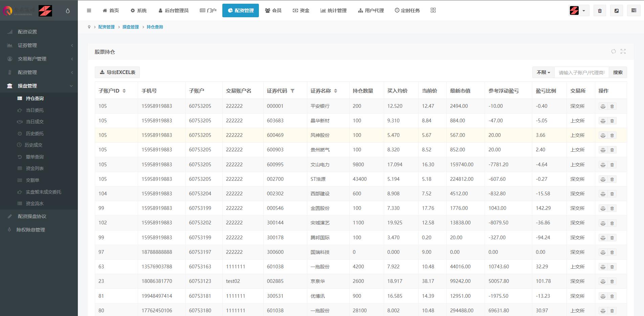Select 当日委托 in the sidebar
This screenshot has width=644, height=316.
35,110
